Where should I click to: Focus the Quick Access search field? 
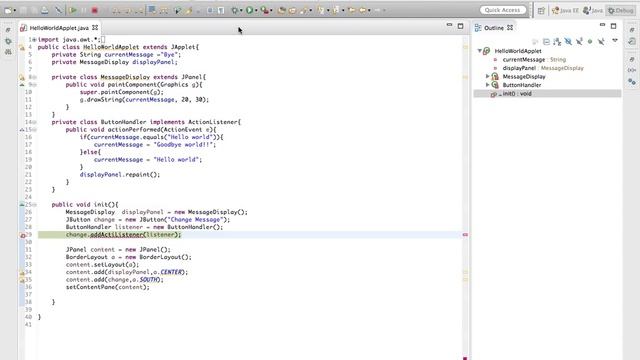pos(502,10)
